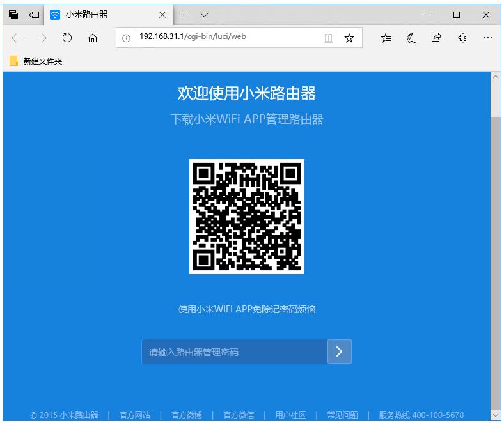
Task: Focus the router admin password field
Action: pos(235,351)
